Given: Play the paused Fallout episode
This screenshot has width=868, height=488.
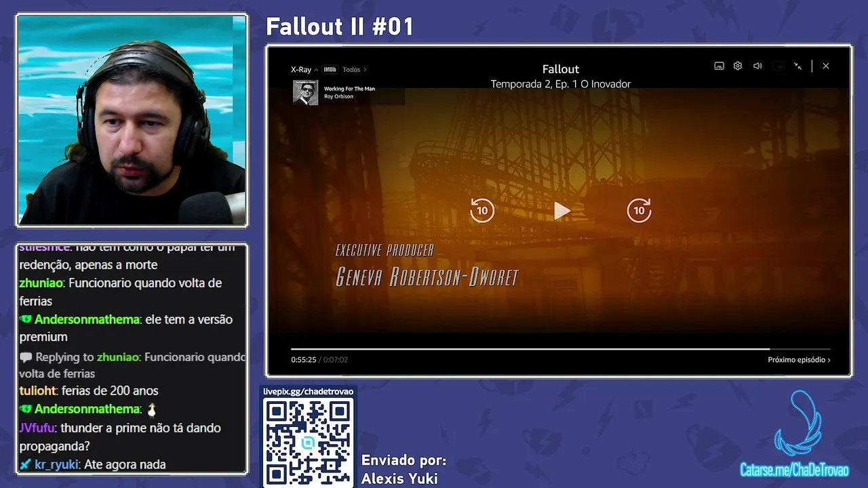Looking at the screenshot, I should [561, 211].
